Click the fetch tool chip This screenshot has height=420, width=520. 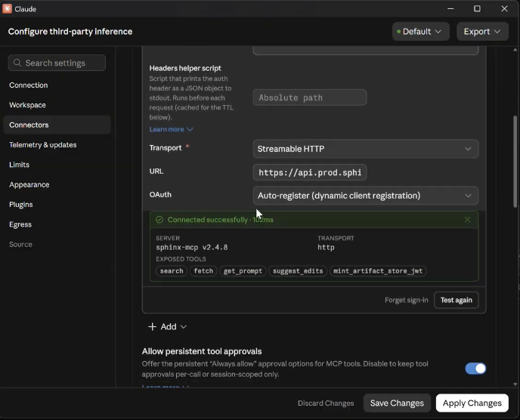tap(203, 271)
